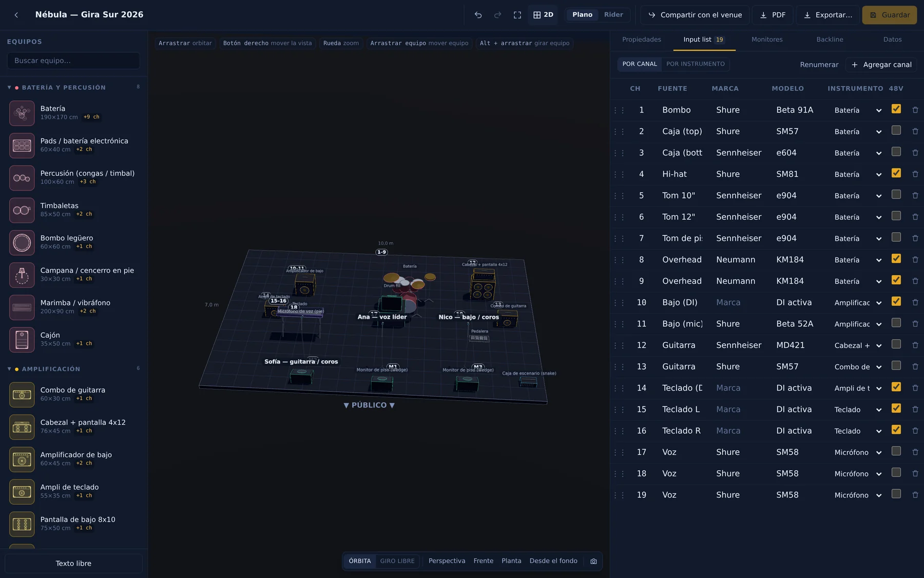The image size is (924, 578).
Task: Click the Renumerar link
Action: pyautogui.click(x=819, y=65)
